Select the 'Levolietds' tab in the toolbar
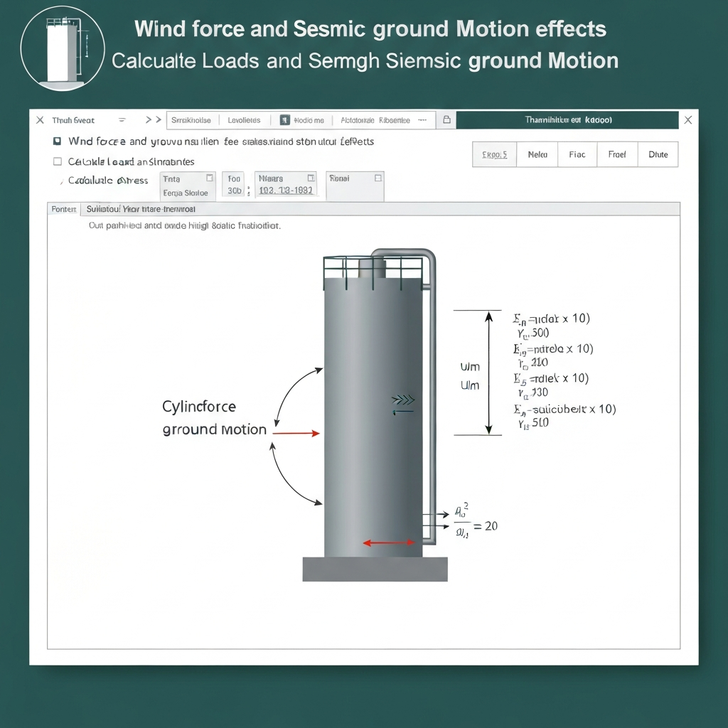Image resolution: width=728 pixels, height=728 pixels. (245, 120)
